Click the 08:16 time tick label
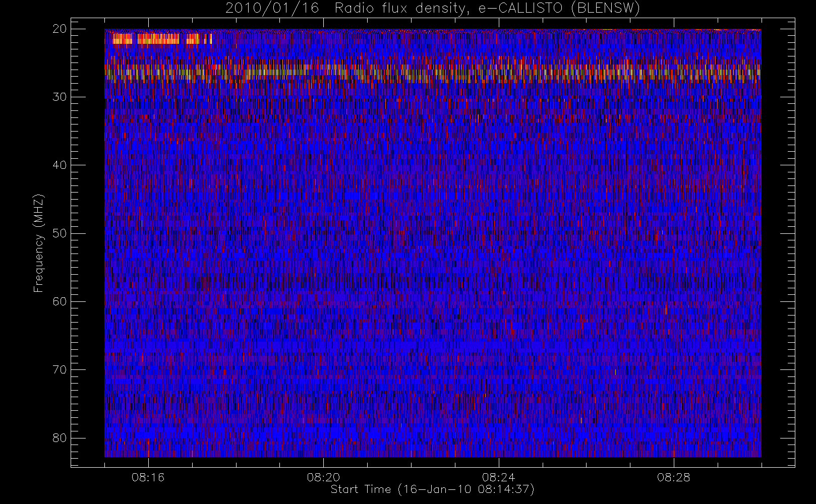This screenshot has width=816, height=504. [x=148, y=477]
